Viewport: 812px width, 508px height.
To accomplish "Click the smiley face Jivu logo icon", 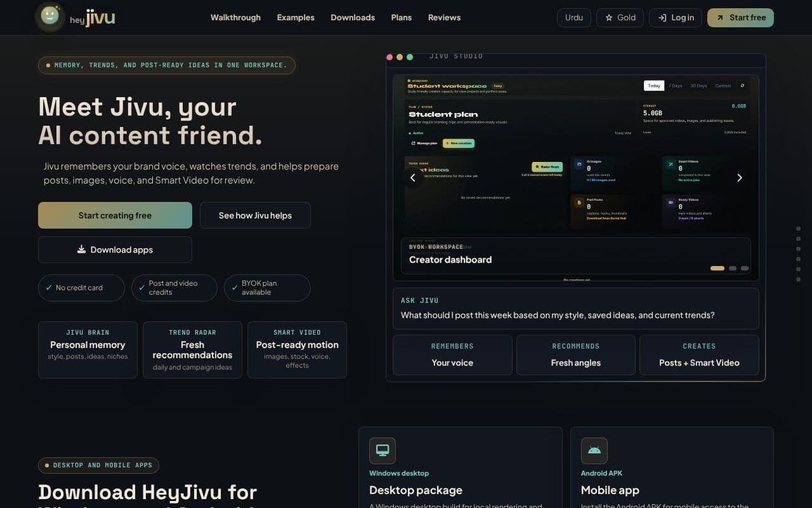I will pos(50,16).
